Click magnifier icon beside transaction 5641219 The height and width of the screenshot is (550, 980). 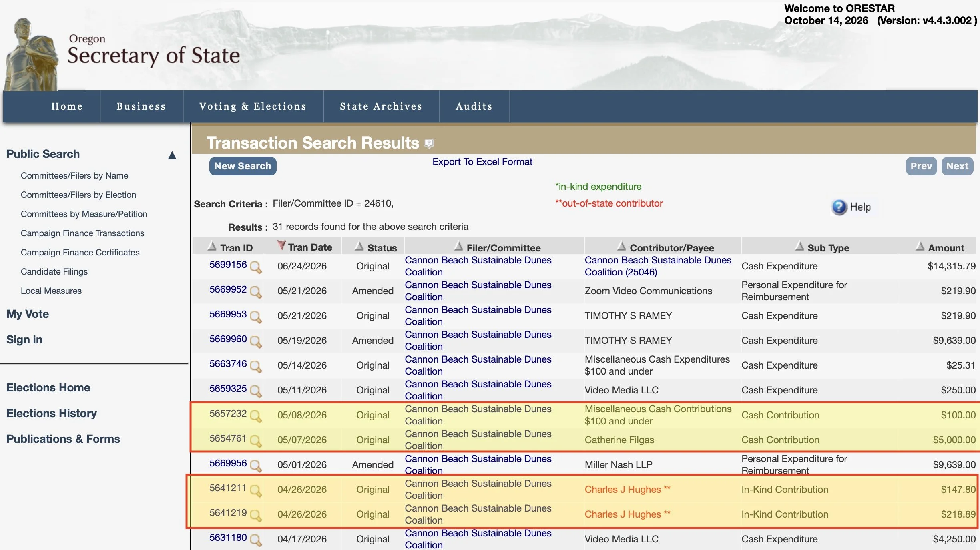pyautogui.click(x=255, y=515)
